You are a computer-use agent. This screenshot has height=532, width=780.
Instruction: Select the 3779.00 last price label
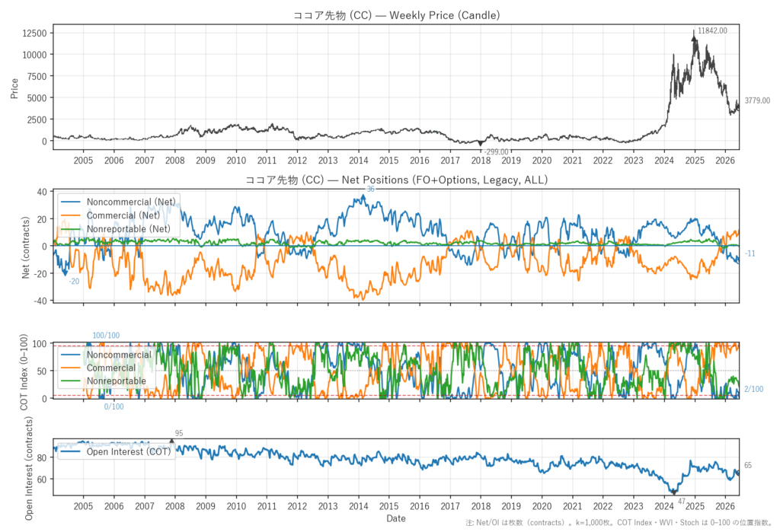[x=757, y=100]
